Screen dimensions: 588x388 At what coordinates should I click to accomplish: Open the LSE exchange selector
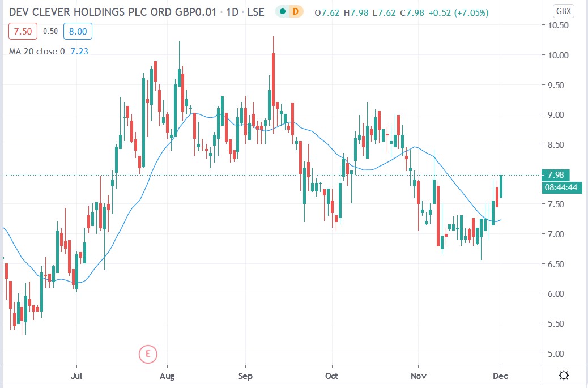tap(257, 11)
